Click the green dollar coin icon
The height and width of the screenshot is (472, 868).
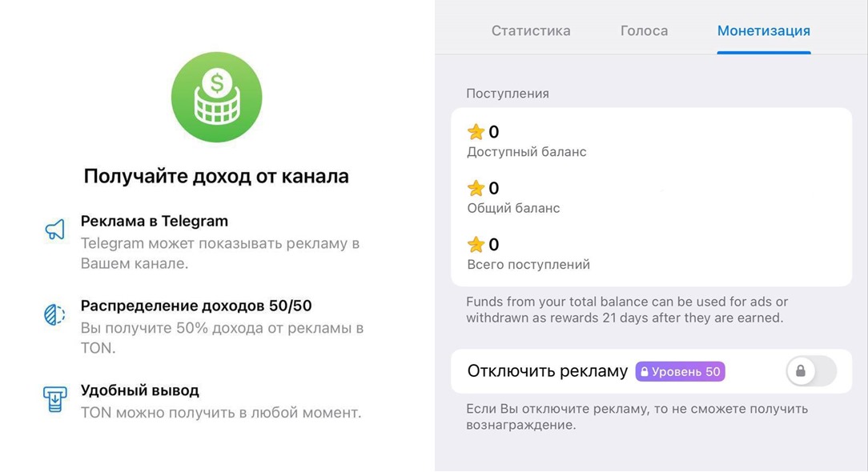[x=216, y=98]
